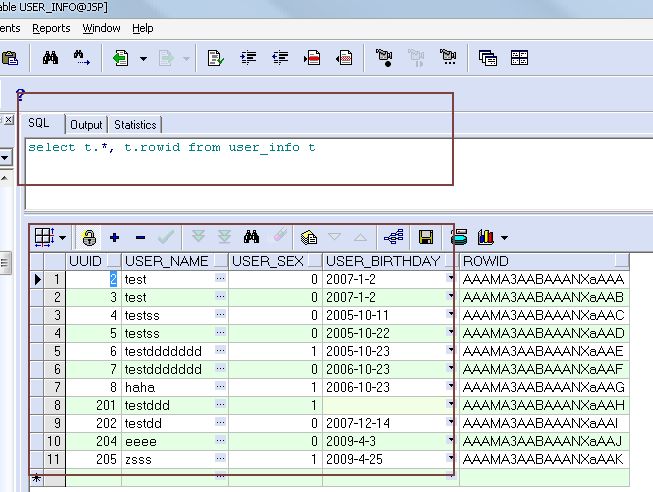Image resolution: width=653 pixels, height=492 pixels.
Task: Close the left side panel with X
Action: (8, 120)
